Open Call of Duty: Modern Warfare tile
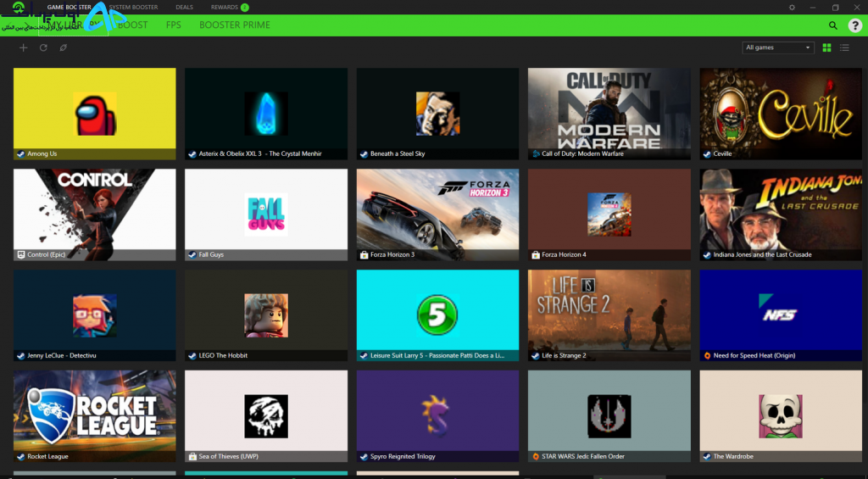 tap(609, 114)
